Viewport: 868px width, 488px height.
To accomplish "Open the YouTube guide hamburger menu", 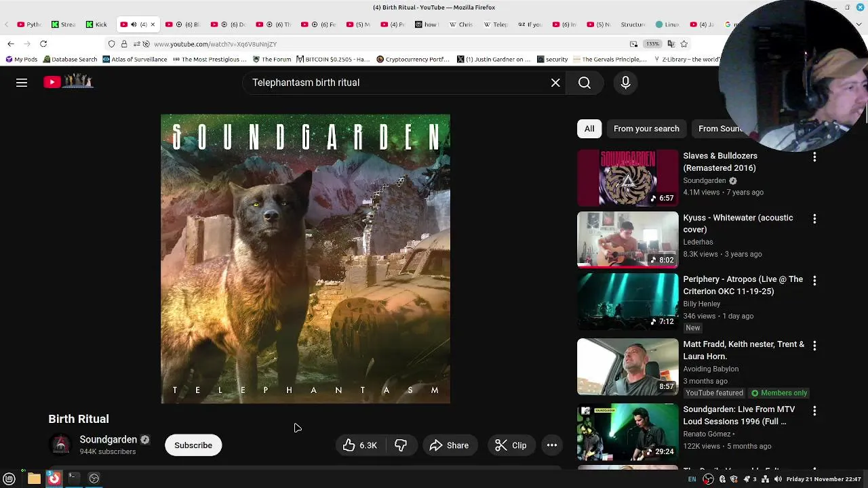I will tap(22, 83).
